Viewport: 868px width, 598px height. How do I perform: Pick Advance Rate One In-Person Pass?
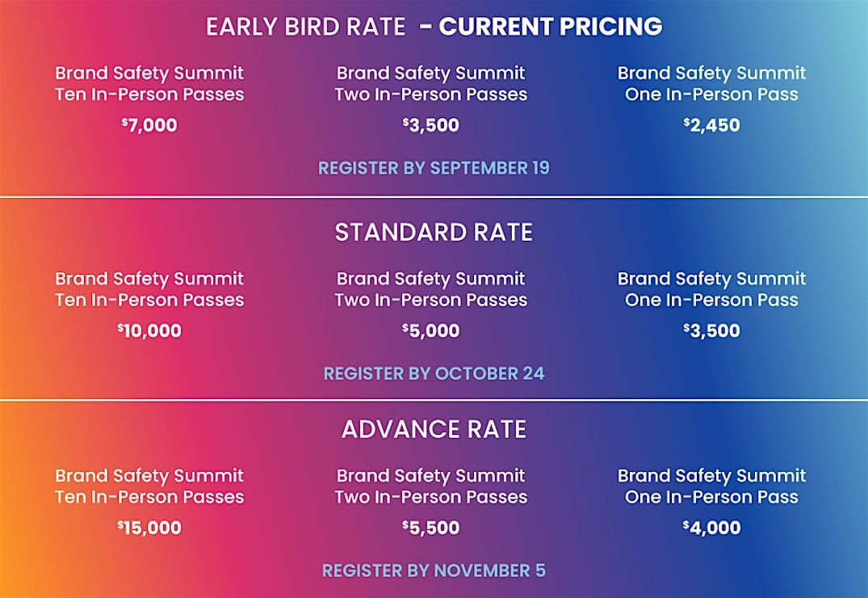711,486
